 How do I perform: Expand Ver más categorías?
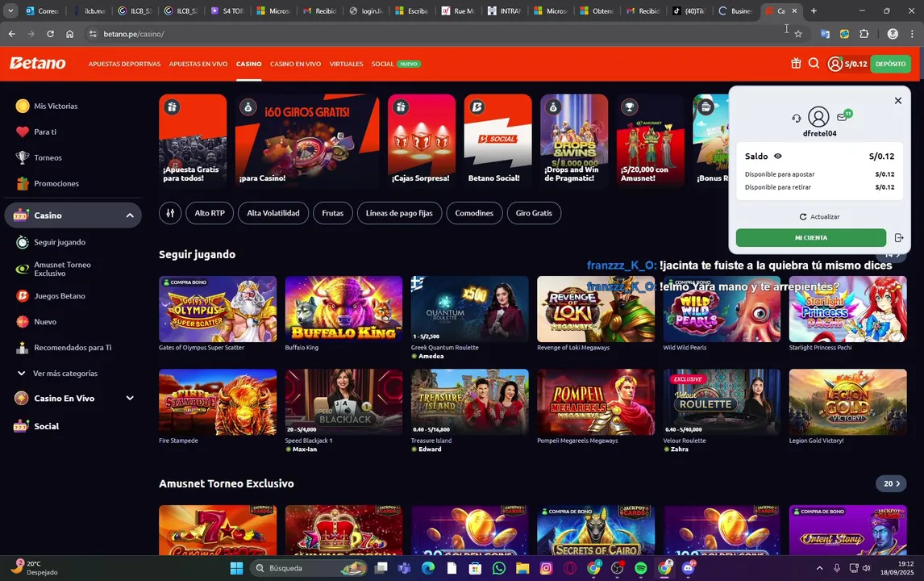click(57, 374)
